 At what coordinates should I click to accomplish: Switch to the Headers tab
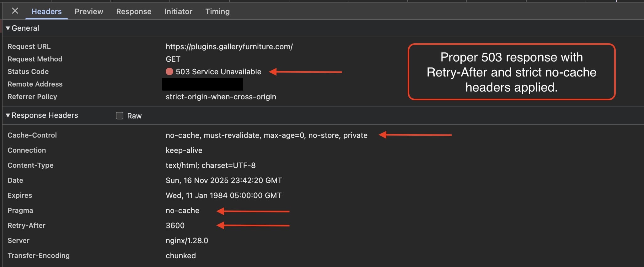click(x=46, y=12)
